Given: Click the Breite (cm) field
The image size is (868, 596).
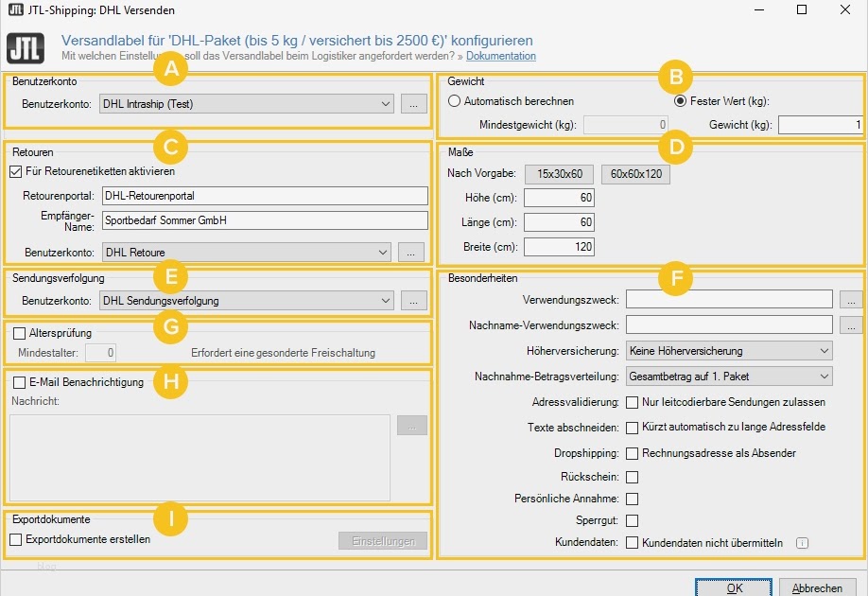Looking at the screenshot, I should (x=559, y=247).
